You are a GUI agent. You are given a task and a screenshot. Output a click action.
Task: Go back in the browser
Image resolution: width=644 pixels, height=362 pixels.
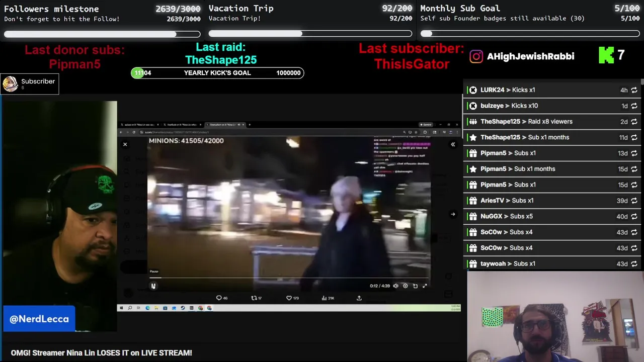pyautogui.click(x=121, y=132)
